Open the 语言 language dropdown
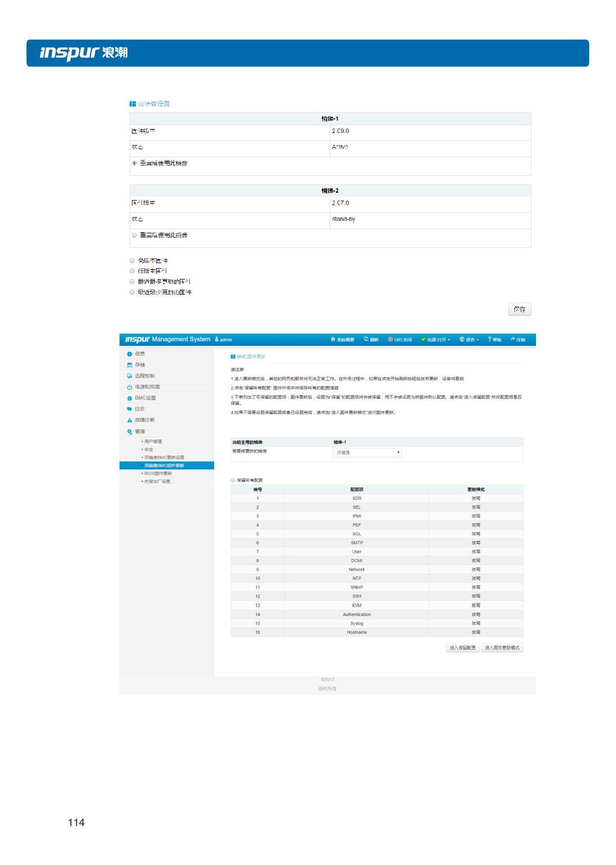 click(x=469, y=340)
